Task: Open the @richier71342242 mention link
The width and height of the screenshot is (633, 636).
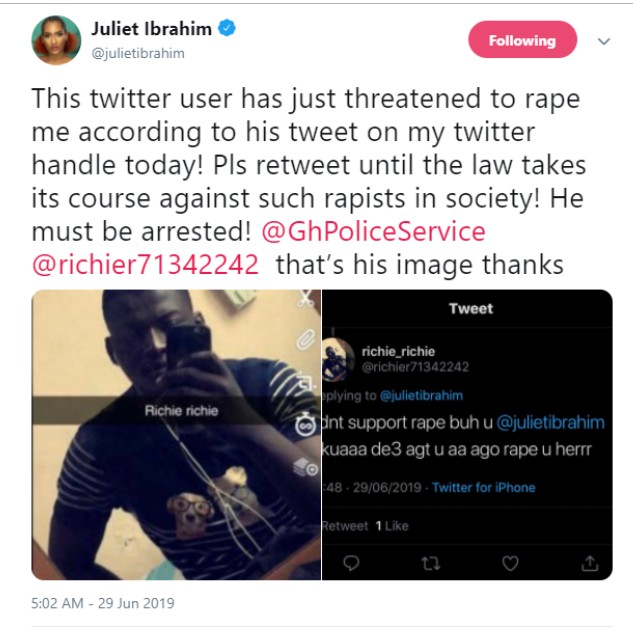Action: pyautogui.click(x=145, y=265)
